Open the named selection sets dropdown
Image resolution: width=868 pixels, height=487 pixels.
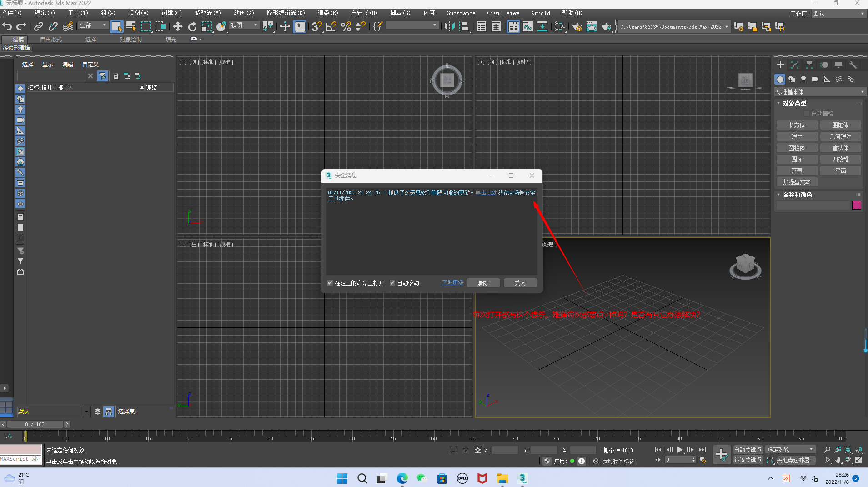[x=412, y=25]
